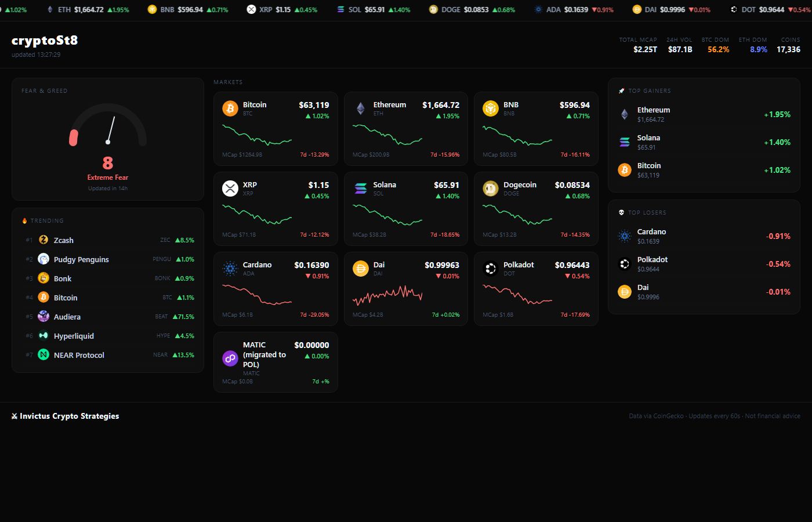Click the Fear & Greed gauge needle
The height and width of the screenshot is (522, 812).
coord(111,129)
